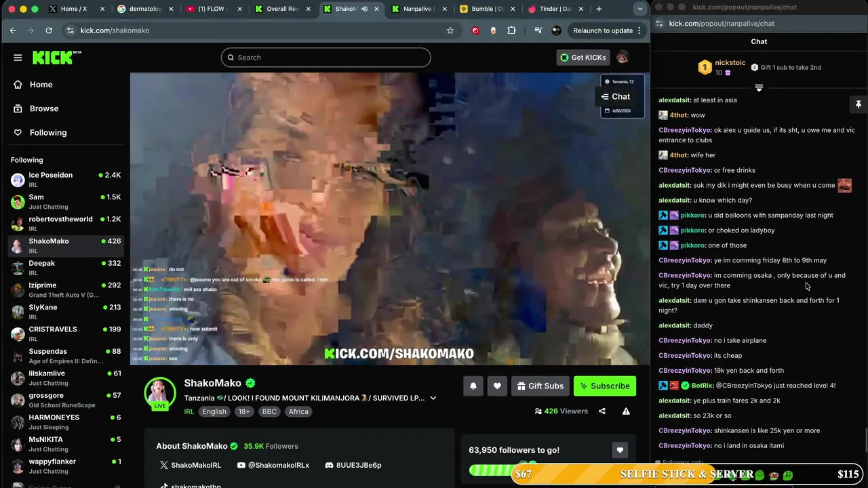Open wappyflanker's channel

click(x=65, y=466)
